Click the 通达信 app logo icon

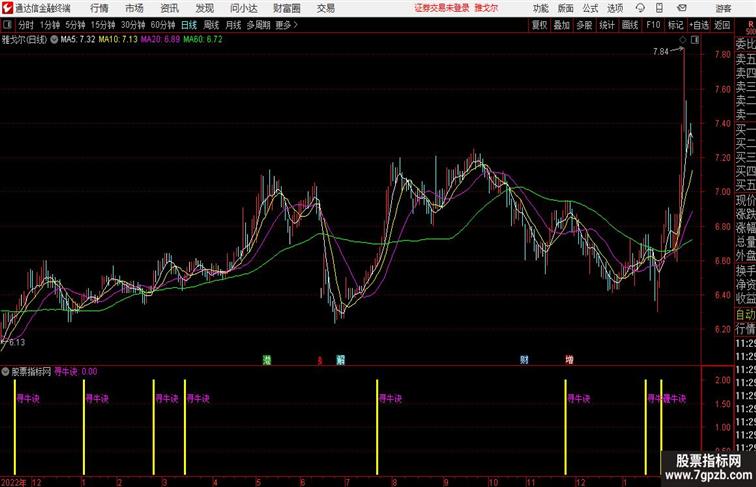coord(7,8)
